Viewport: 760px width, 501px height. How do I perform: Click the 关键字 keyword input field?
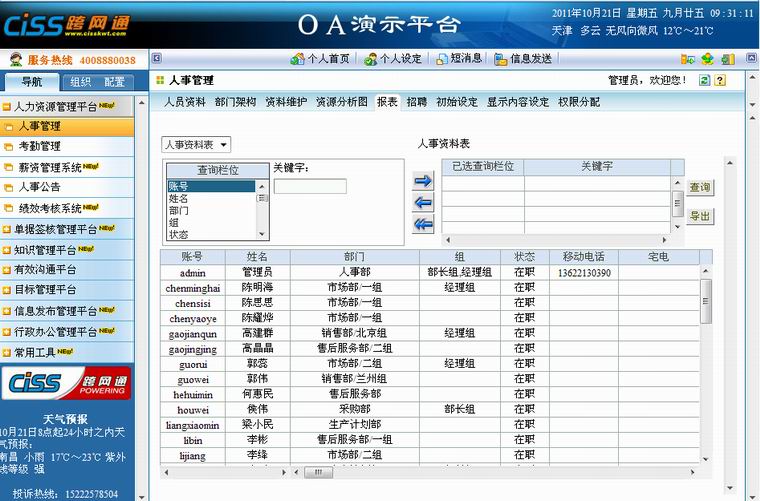[x=310, y=186]
